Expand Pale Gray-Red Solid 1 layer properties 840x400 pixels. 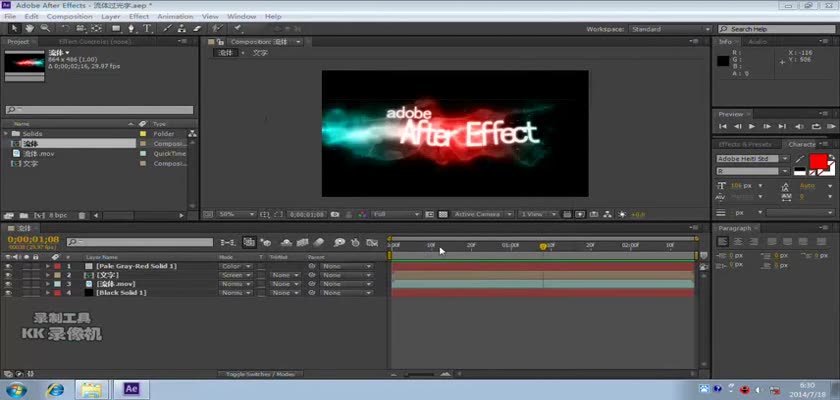[x=48, y=266]
